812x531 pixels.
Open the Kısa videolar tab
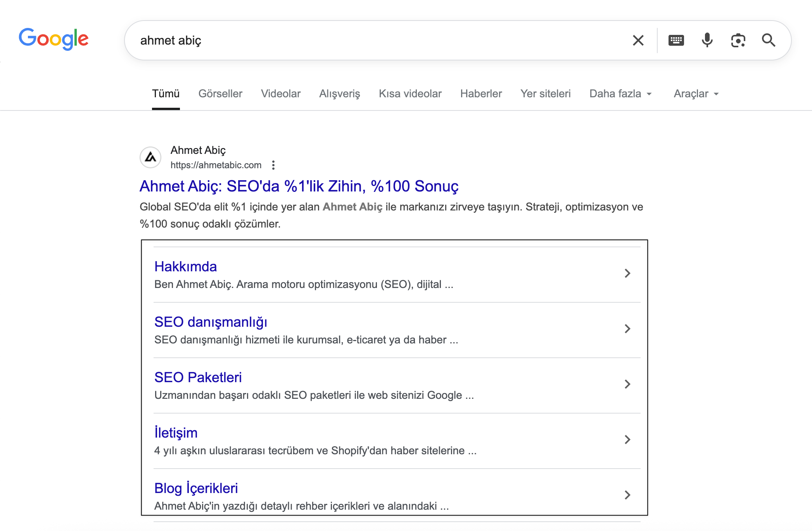(x=410, y=94)
